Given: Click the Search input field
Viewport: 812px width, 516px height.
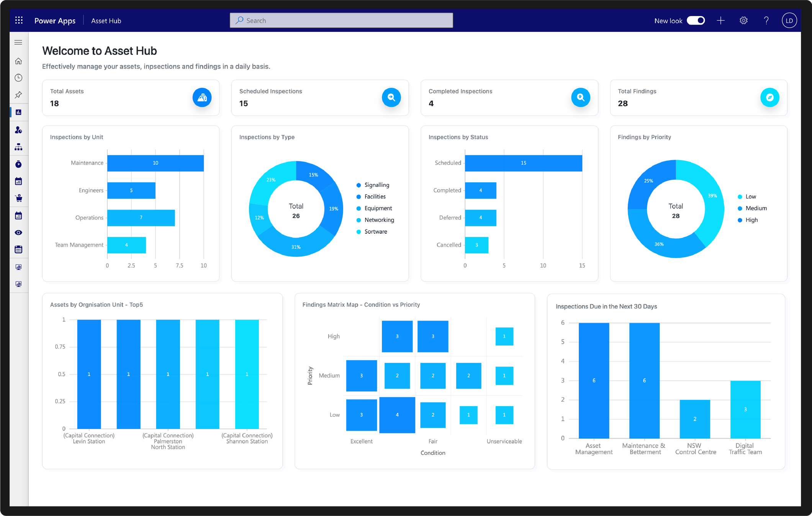Looking at the screenshot, I should click(341, 20).
